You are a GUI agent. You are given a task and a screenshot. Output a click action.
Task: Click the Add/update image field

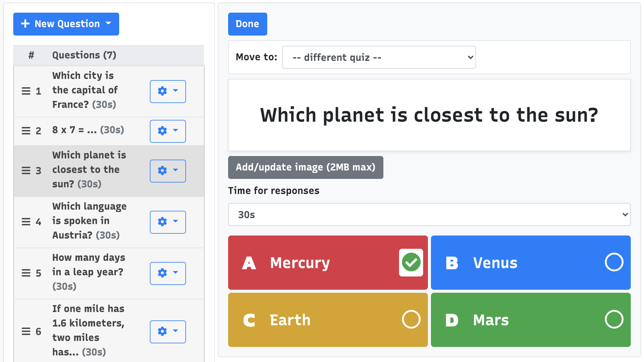coord(306,167)
